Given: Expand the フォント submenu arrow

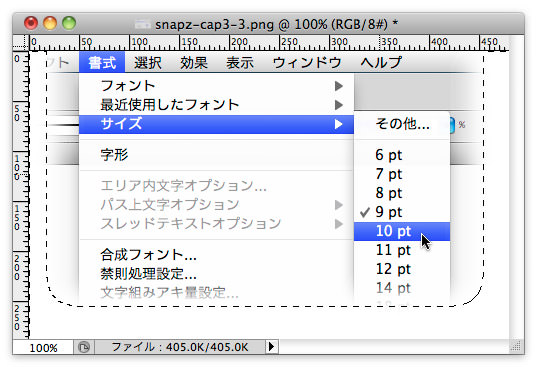Looking at the screenshot, I should click(339, 86).
